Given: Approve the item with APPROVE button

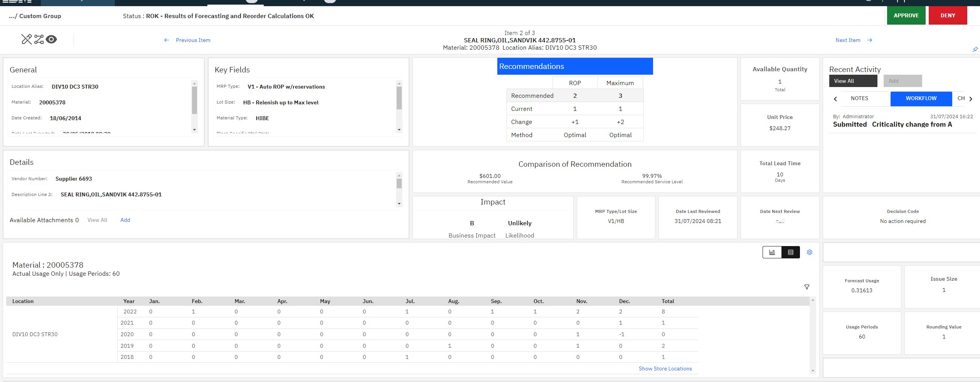Looking at the screenshot, I should click(x=906, y=15).
